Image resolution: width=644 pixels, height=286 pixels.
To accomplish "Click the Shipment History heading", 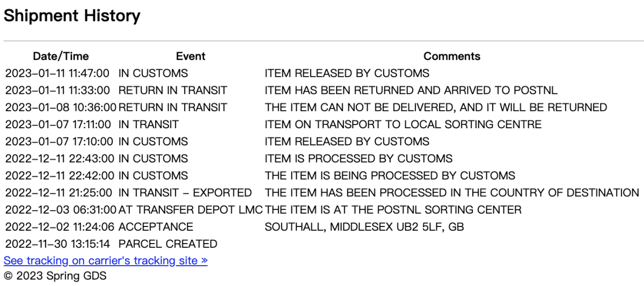I will coord(72,16).
